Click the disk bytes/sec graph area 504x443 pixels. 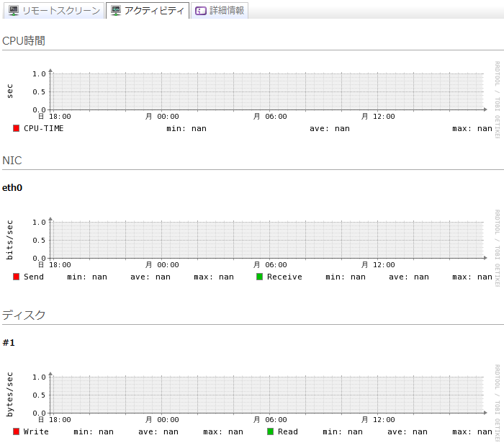click(x=266, y=395)
